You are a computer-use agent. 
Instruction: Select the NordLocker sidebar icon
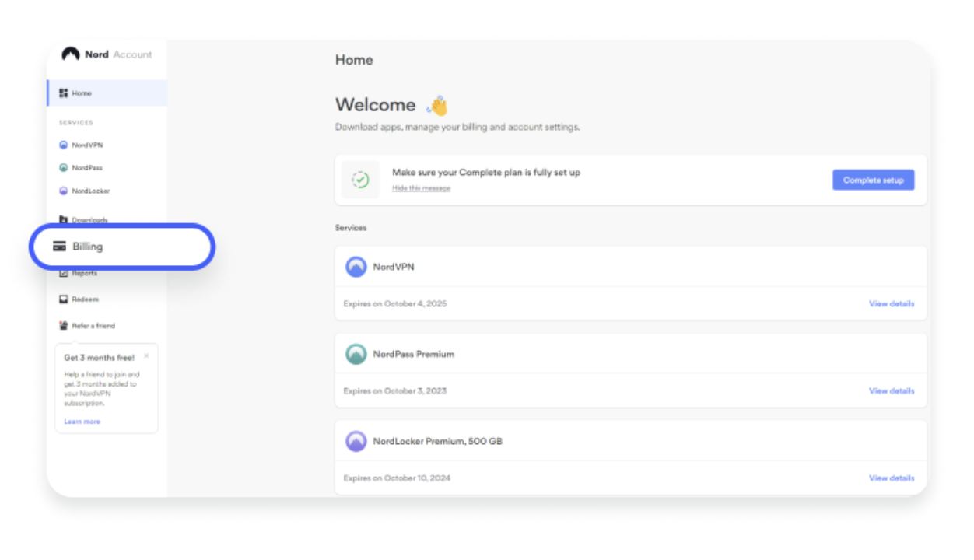[x=64, y=191]
